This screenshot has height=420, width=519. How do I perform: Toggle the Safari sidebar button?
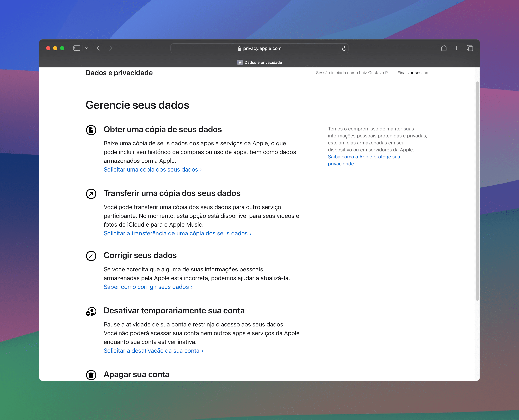tap(77, 48)
